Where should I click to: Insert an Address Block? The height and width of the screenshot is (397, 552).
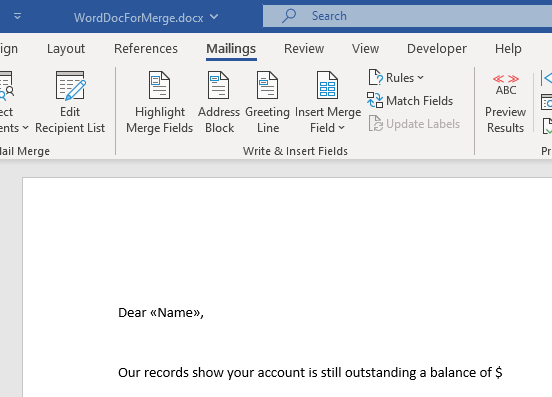(219, 103)
